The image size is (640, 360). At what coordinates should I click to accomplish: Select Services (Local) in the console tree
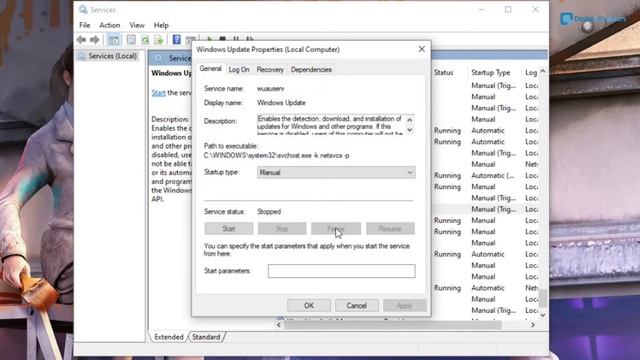tap(108, 56)
